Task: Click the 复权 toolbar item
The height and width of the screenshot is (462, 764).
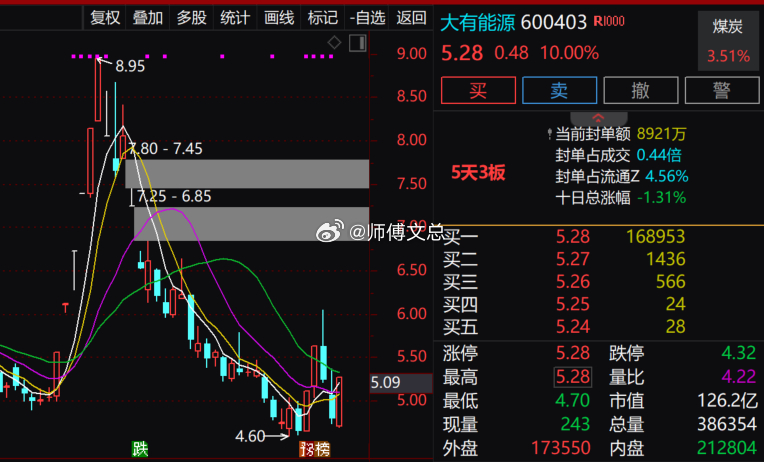Action: pos(105,18)
